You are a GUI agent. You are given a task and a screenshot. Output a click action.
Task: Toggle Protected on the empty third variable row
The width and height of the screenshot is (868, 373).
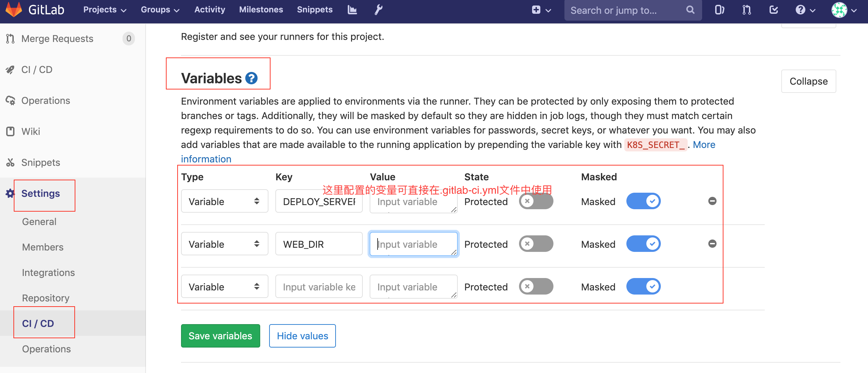(x=536, y=286)
